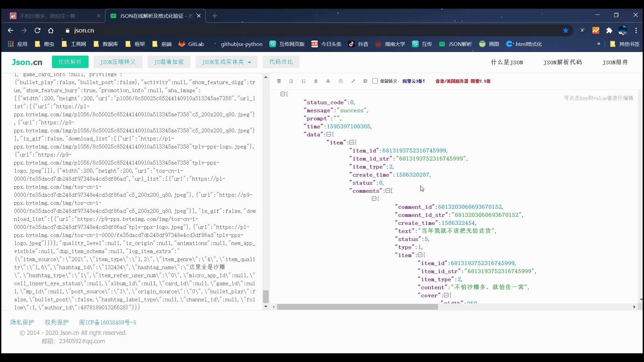Viewport: 644px width, 362px height.
Task: Click the JSON解析代码 link
Action: [x=562, y=62]
